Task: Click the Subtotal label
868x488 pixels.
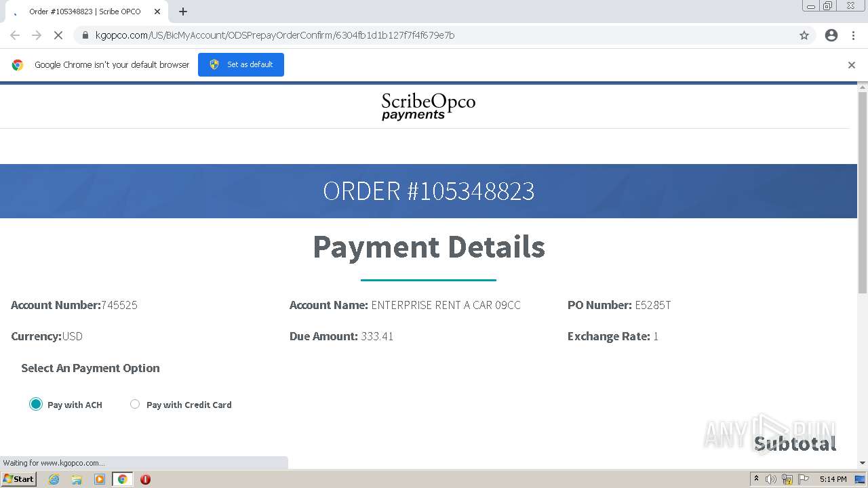Action: [795, 443]
